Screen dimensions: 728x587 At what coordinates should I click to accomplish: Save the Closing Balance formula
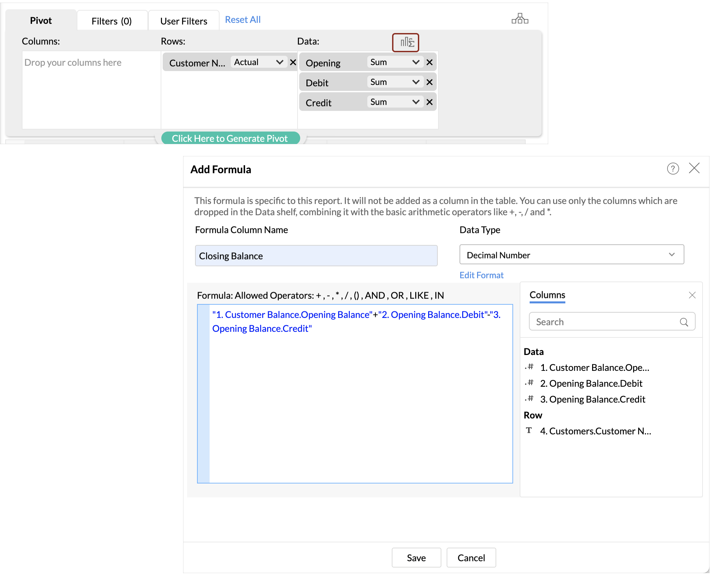[x=416, y=558]
